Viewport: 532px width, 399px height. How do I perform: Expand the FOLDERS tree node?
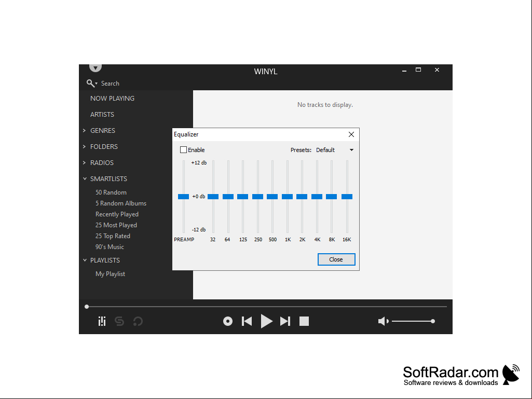84,146
